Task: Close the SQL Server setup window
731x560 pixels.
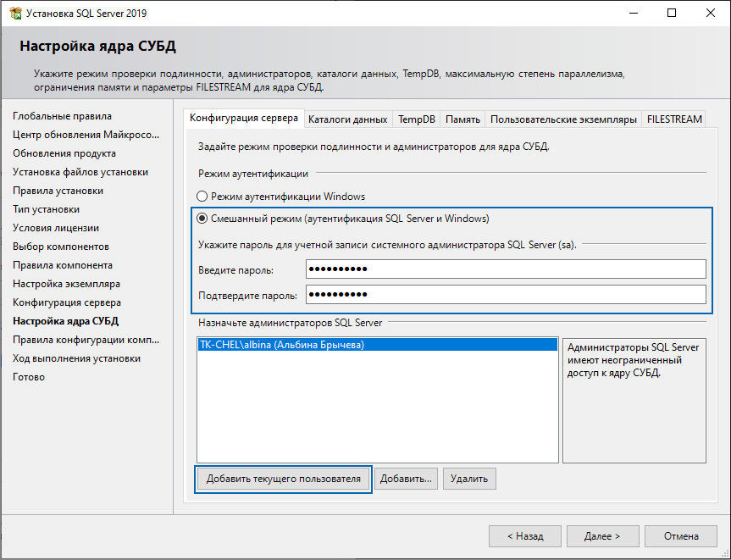Action: pyautogui.click(x=711, y=13)
